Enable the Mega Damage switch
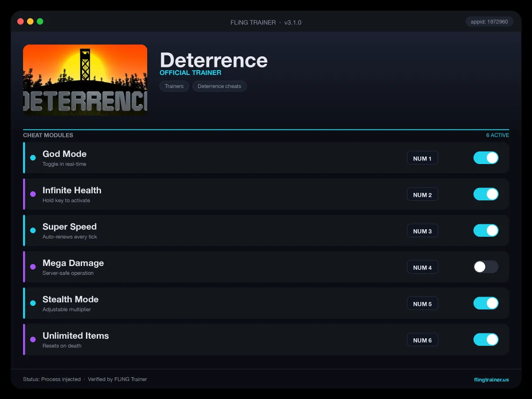Viewport: 532px width, 399px height. click(486, 267)
